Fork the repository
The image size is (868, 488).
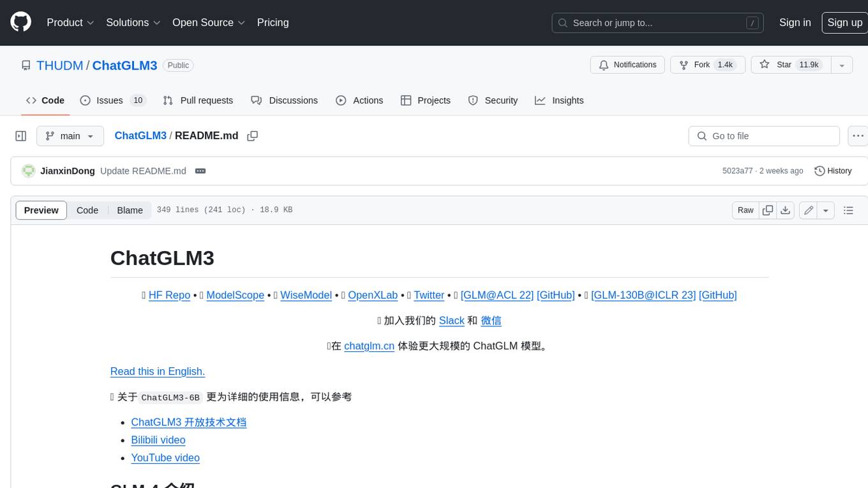pos(707,65)
